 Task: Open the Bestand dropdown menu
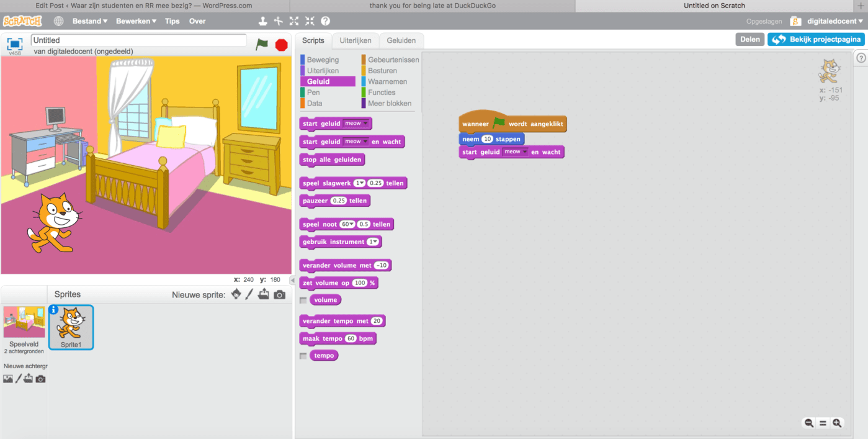(x=89, y=21)
